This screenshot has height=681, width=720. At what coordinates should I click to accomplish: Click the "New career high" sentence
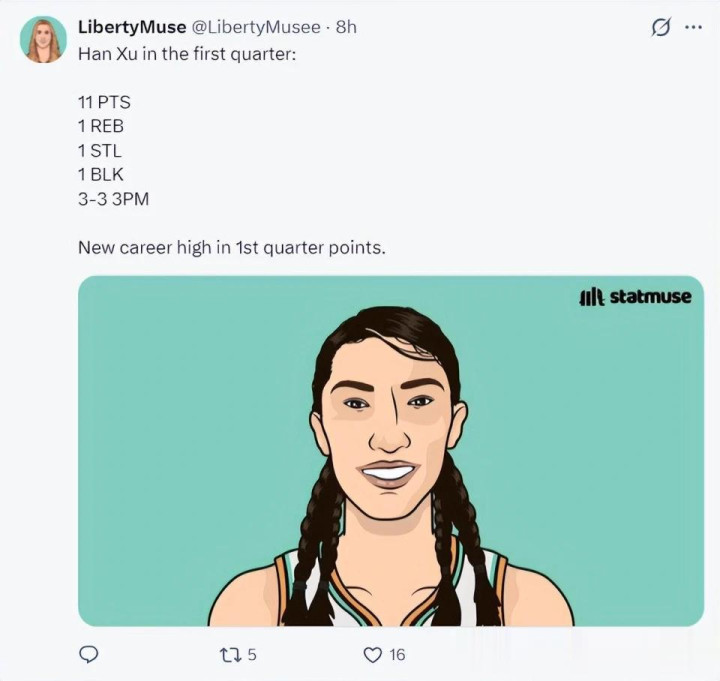pyautogui.click(x=231, y=248)
